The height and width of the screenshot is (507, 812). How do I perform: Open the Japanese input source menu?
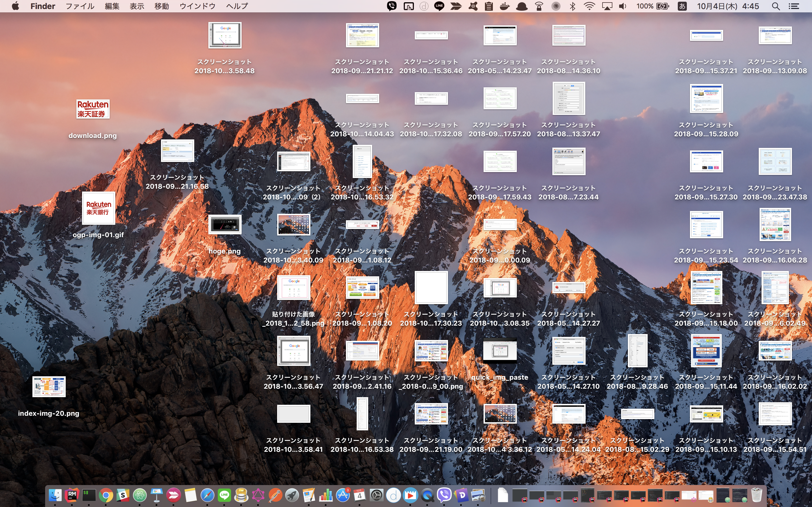(x=682, y=6)
